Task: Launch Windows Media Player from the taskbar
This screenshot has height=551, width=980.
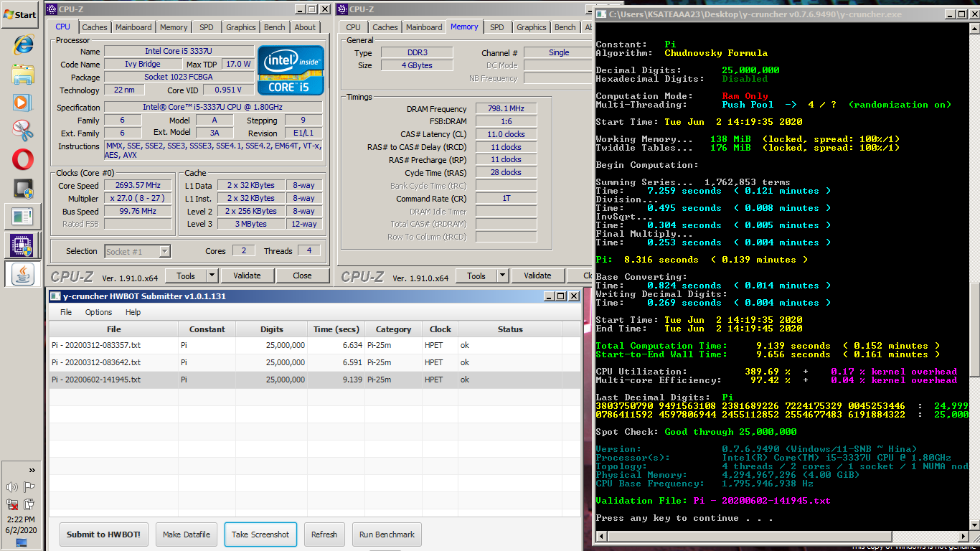Action: pos(23,102)
